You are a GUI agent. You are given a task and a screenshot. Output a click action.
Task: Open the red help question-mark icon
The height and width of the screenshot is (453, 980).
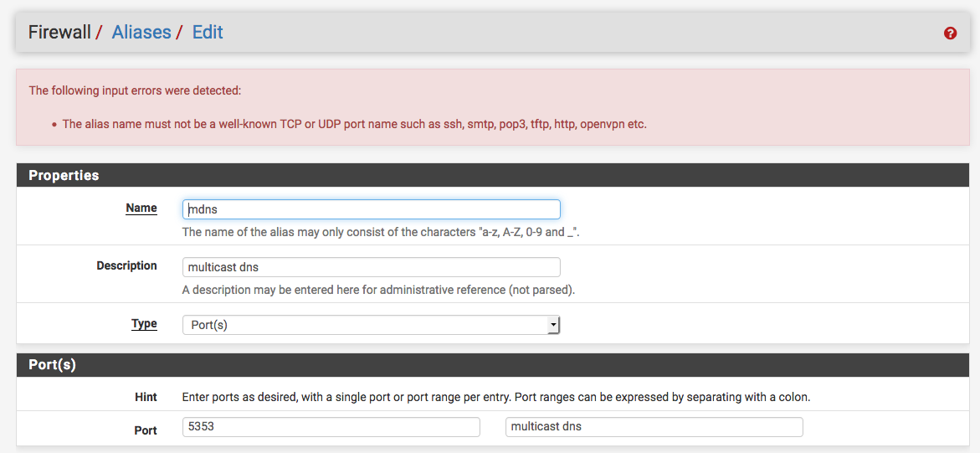pos(950,33)
